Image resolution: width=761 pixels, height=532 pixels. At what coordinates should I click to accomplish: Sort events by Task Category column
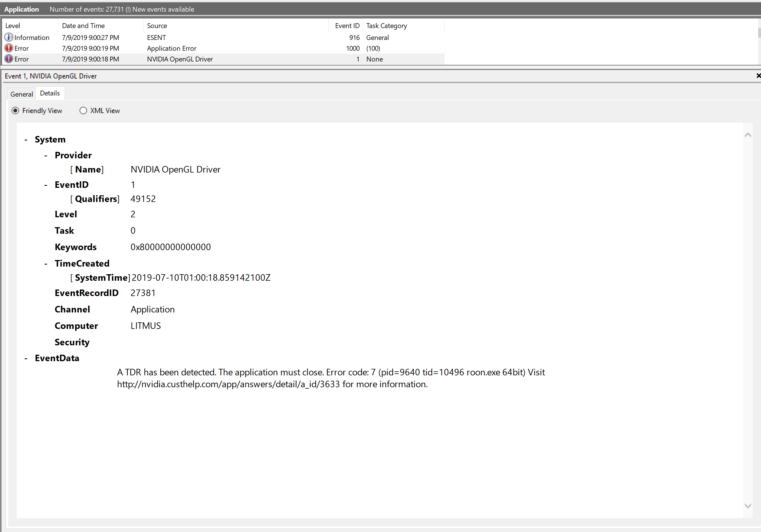click(403, 25)
